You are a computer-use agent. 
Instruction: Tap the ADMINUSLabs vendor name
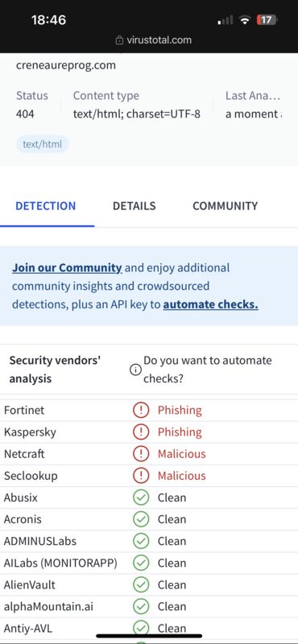pos(40,541)
